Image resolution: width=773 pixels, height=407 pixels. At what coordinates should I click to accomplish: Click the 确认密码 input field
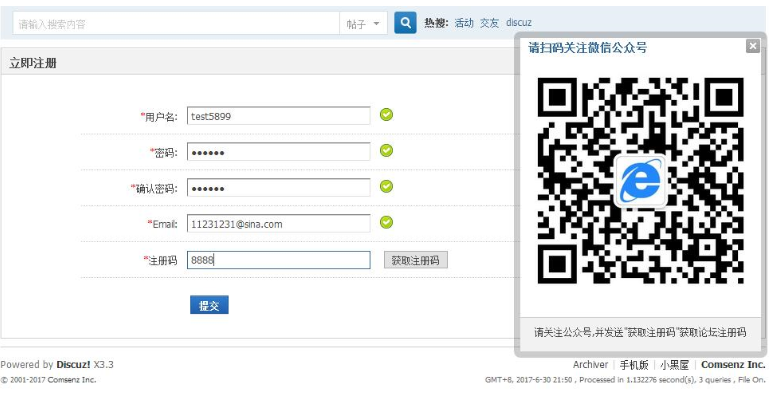coord(279,188)
